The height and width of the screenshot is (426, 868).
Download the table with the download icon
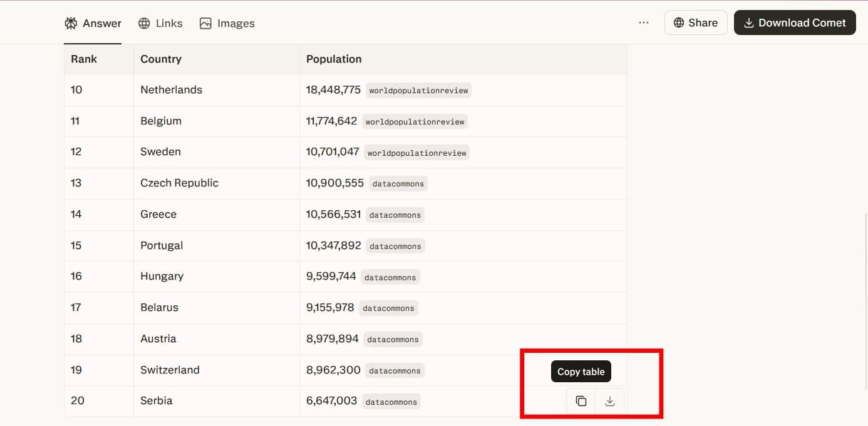coord(610,401)
